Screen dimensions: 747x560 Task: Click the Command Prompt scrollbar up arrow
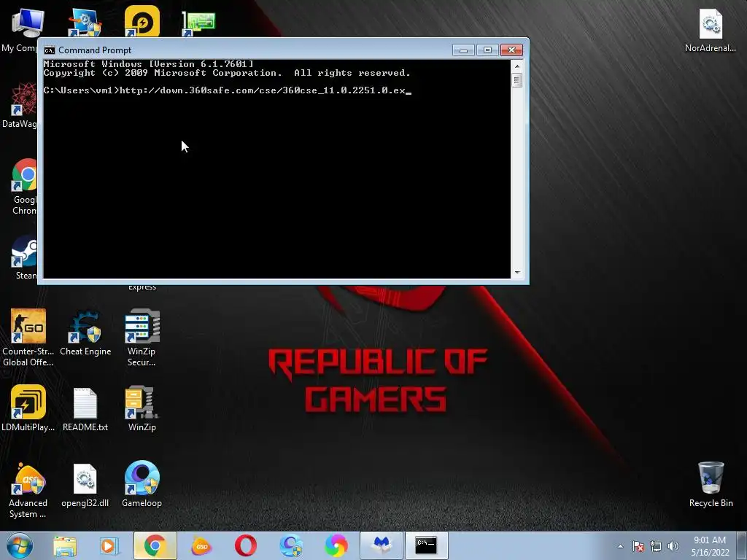point(517,66)
